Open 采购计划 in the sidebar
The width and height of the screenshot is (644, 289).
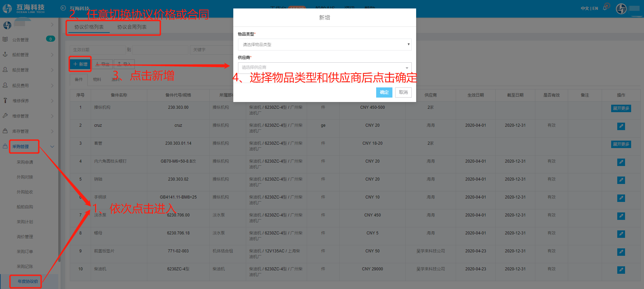click(x=25, y=222)
